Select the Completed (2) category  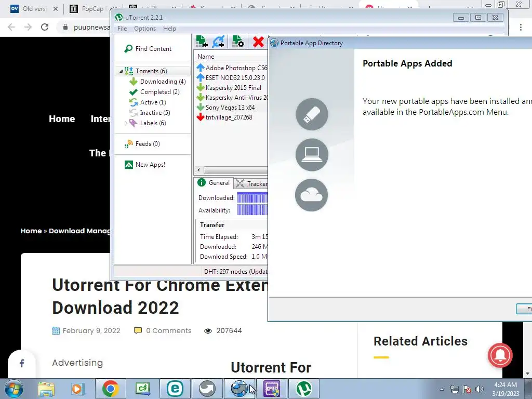(155, 92)
